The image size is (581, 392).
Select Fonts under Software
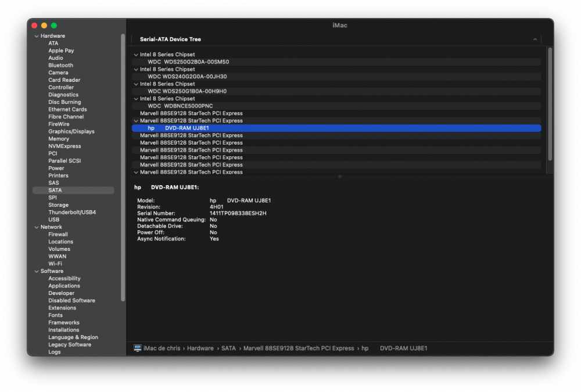click(x=56, y=316)
